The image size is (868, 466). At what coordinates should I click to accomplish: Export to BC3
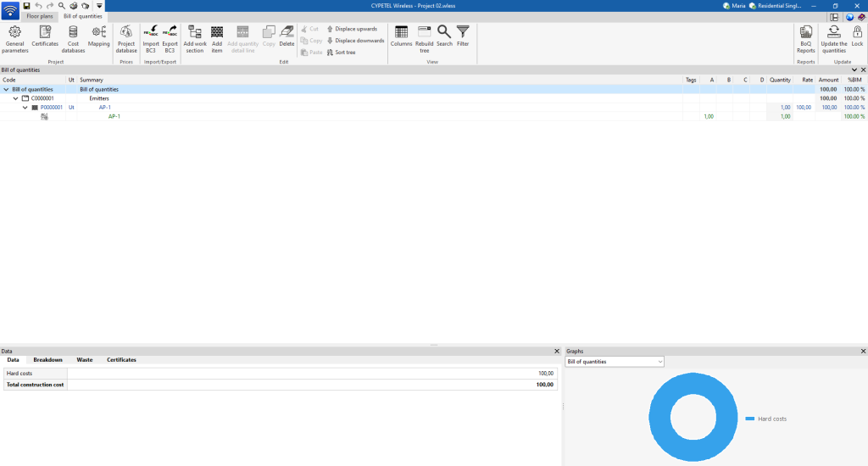(x=170, y=39)
